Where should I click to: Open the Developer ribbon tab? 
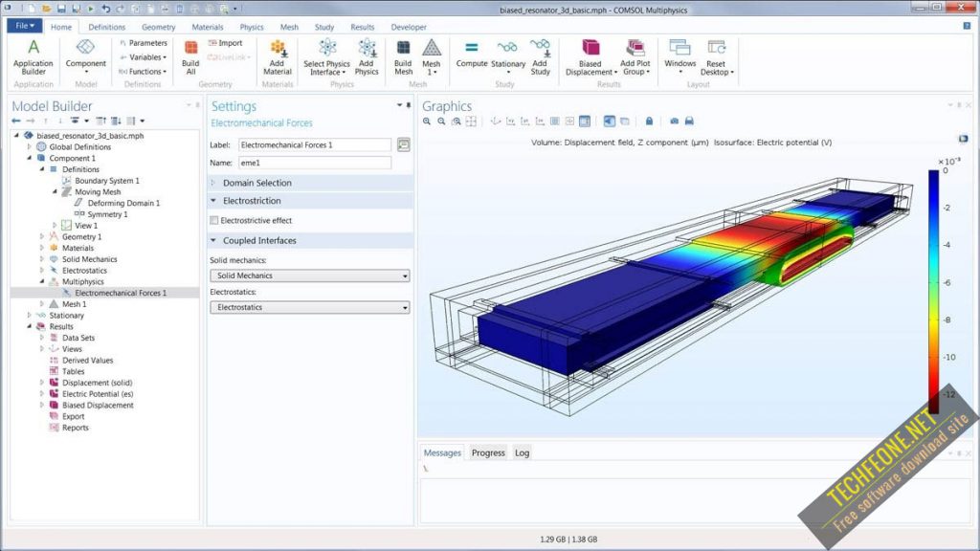tap(409, 27)
